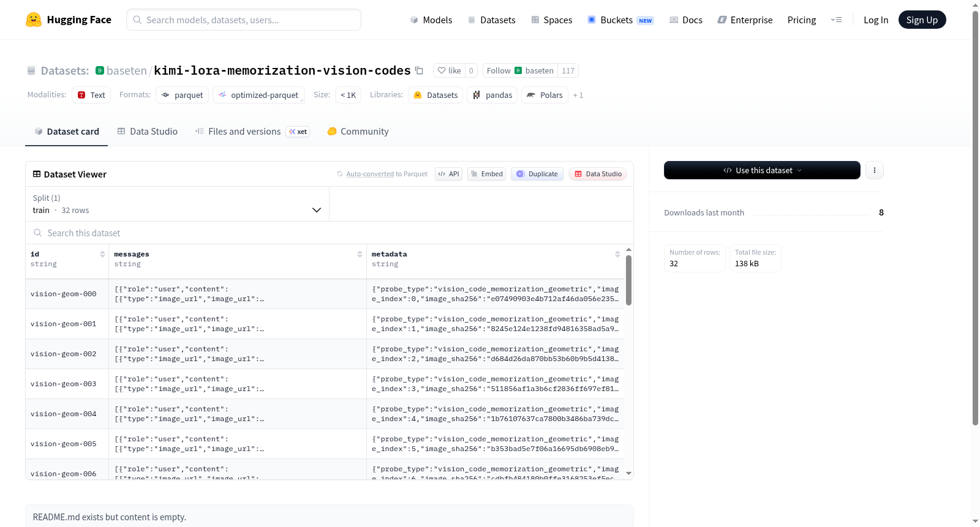The height and width of the screenshot is (527, 980).
Task: Open metadata cell with image_index 0
Action: (495, 294)
